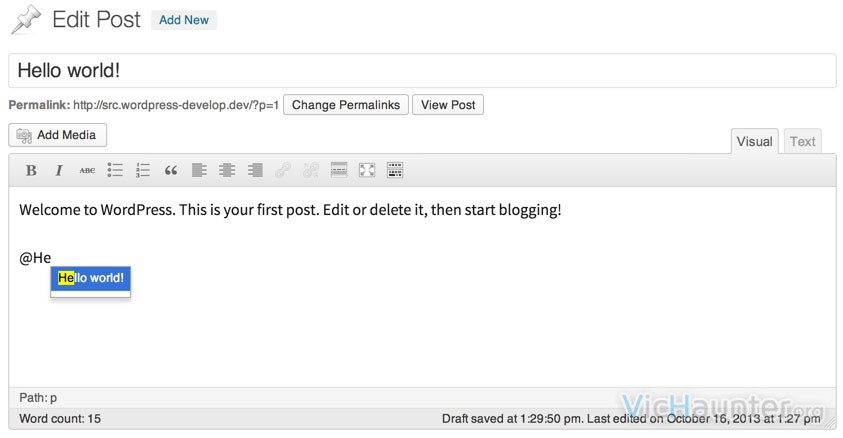
Task: Select the Visual editor tab
Action: click(x=754, y=141)
